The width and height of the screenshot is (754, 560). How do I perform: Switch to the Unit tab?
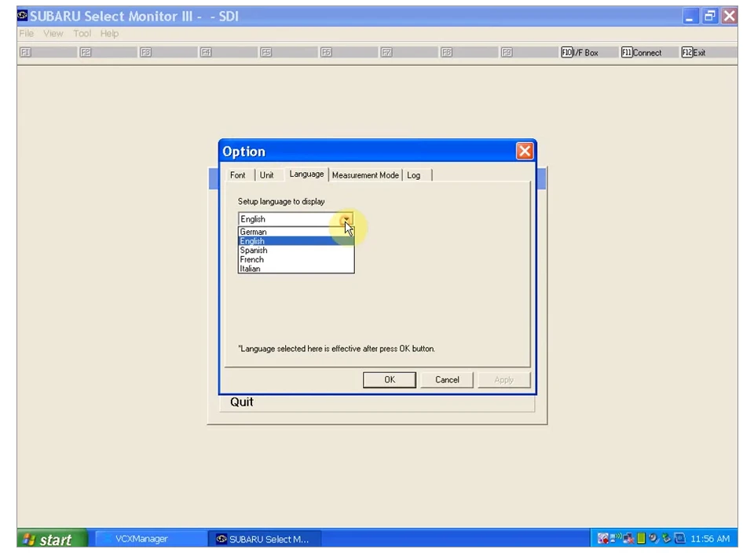click(x=266, y=175)
